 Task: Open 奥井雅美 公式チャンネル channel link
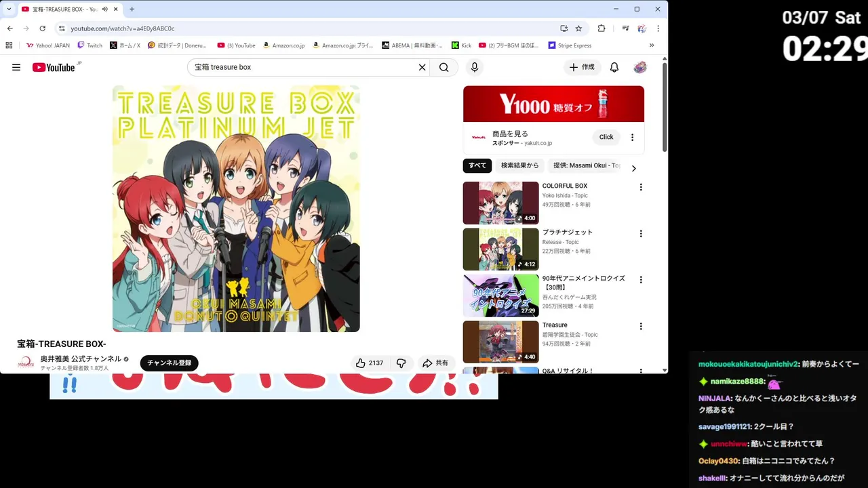(x=81, y=359)
